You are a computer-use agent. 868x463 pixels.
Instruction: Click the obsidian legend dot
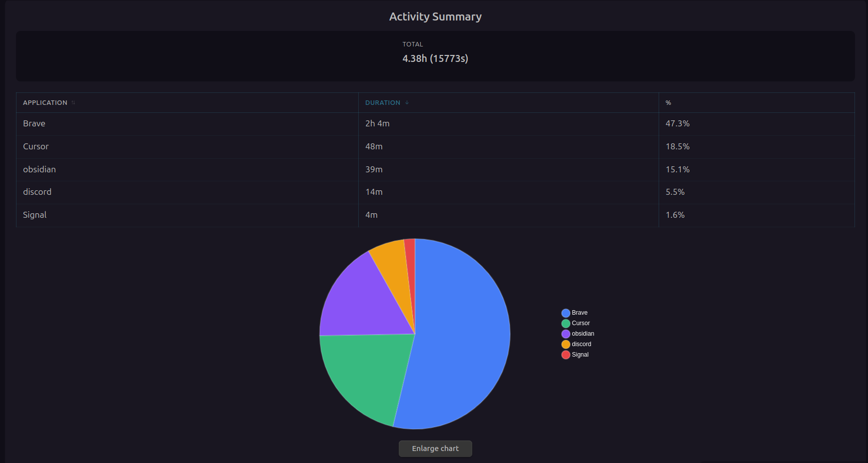click(x=565, y=334)
